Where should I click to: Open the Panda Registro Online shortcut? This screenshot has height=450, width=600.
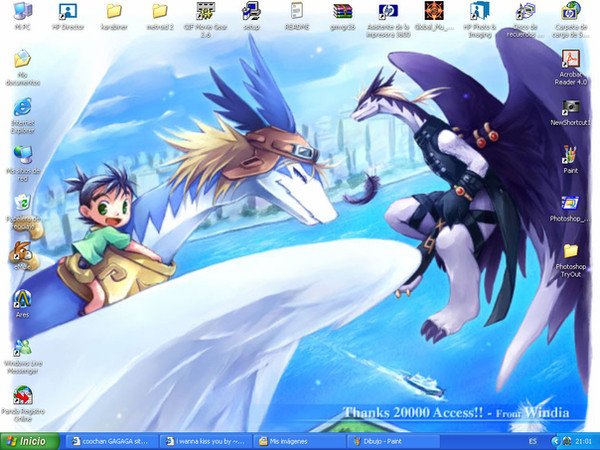click(23, 395)
